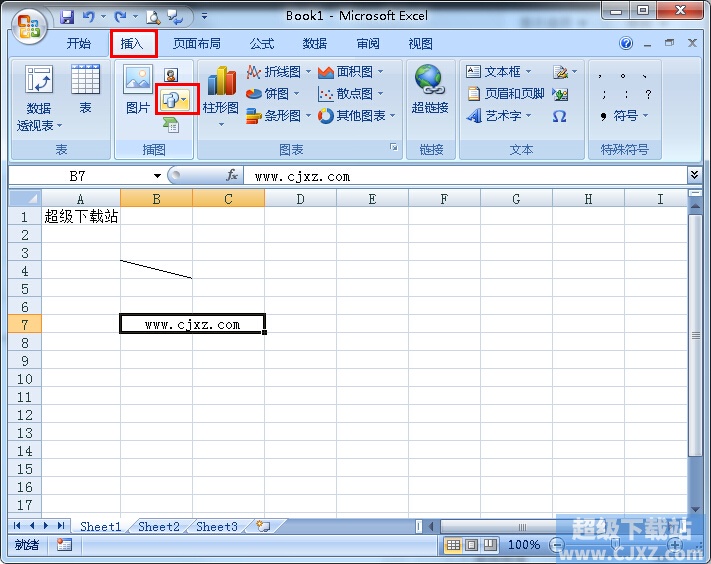Open the 100% zoom level dialog
Image resolution: width=711 pixels, height=564 pixels.
[x=524, y=545]
